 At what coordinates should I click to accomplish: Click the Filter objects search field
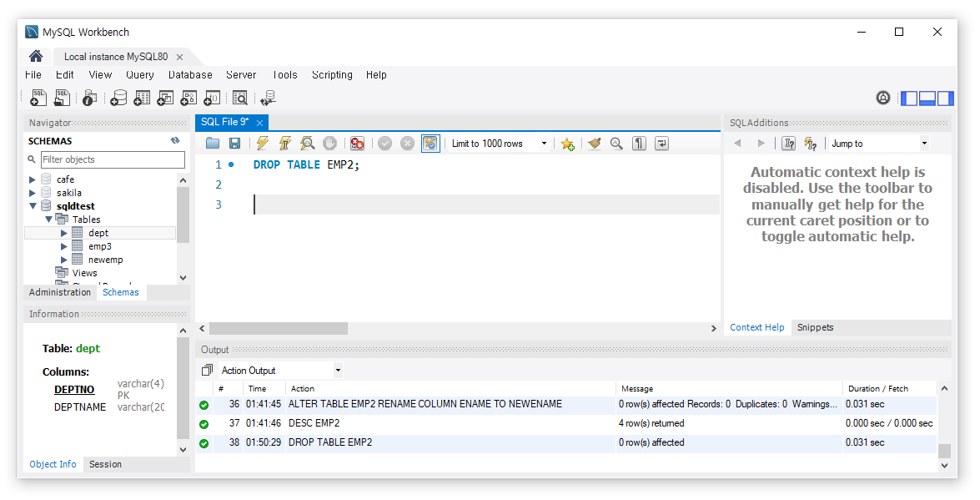(113, 159)
